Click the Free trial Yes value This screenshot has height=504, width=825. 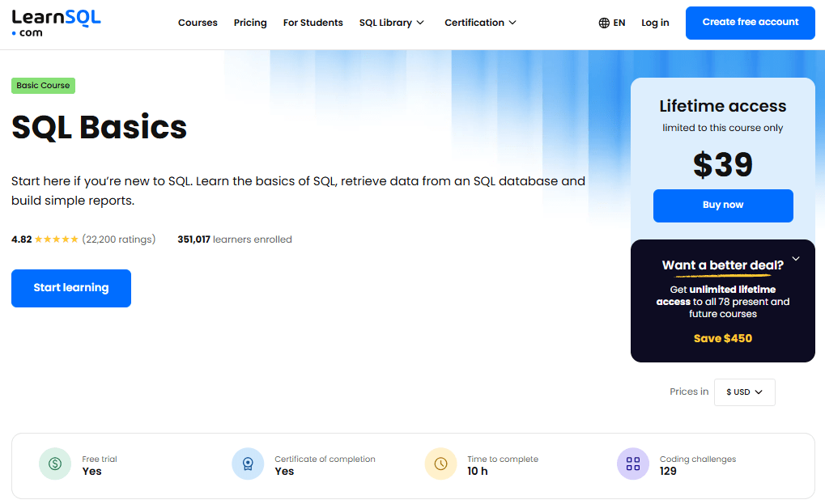pyautogui.click(x=91, y=472)
